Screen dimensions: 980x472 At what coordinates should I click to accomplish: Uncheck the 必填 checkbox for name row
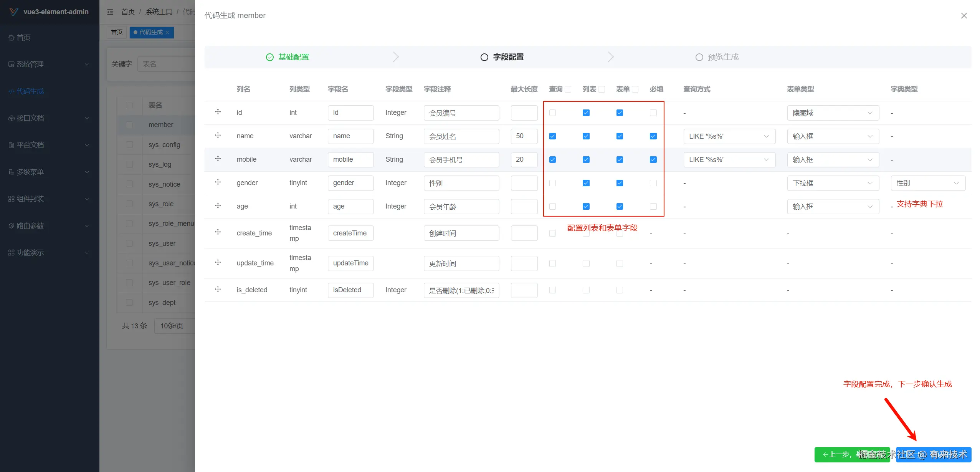coord(653,136)
